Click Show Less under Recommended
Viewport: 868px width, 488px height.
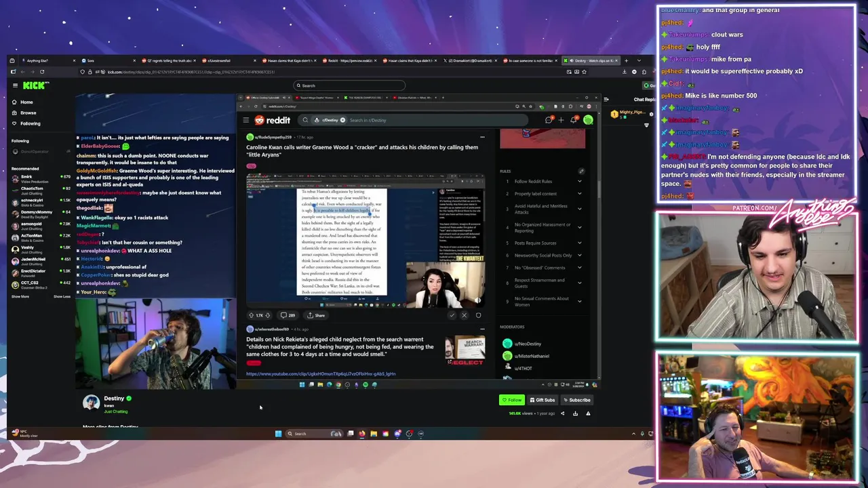62,296
